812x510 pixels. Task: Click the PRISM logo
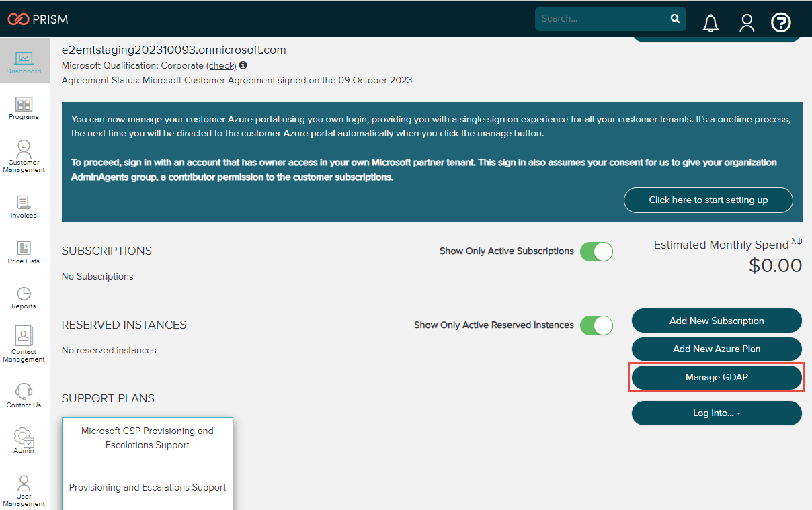[x=38, y=19]
